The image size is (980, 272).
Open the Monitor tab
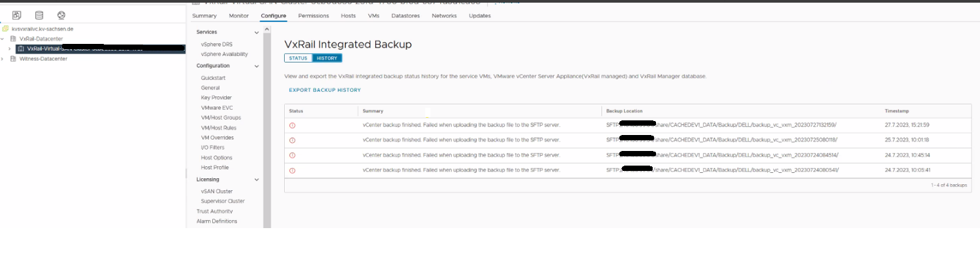(238, 15)
